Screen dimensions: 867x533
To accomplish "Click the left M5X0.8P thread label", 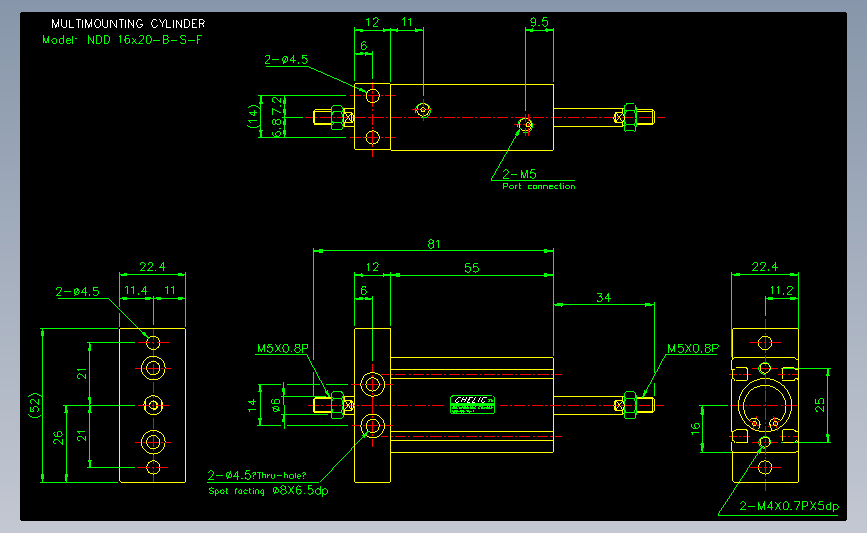I will pyautogui.click(x=283, y=348).
